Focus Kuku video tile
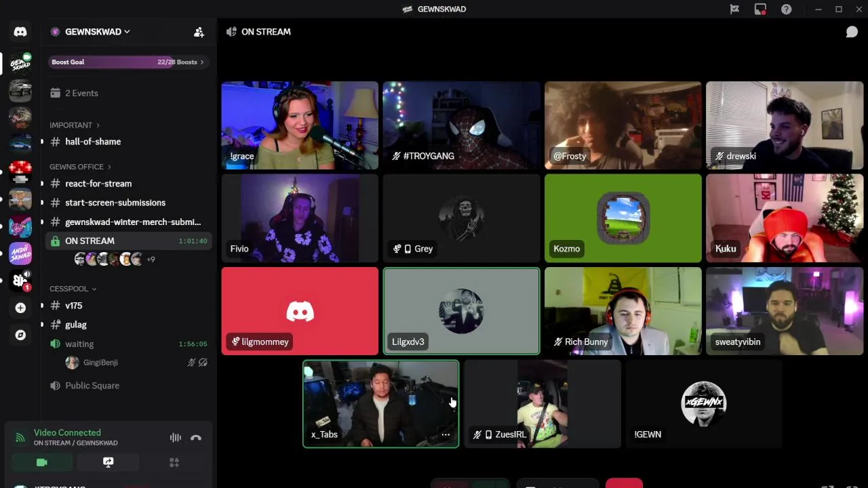868x488 pixels. point(785,218)
